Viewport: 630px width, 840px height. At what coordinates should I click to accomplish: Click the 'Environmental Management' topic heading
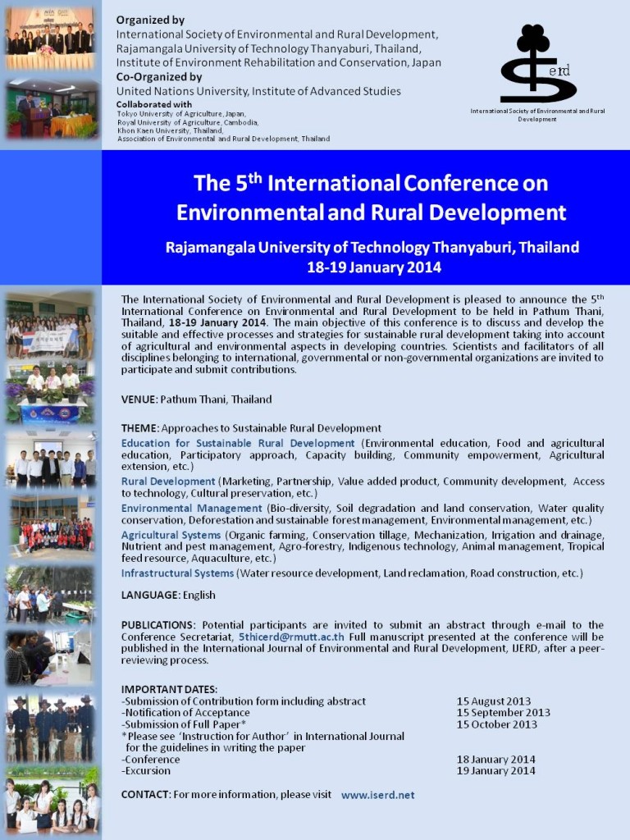click(191, 508)
